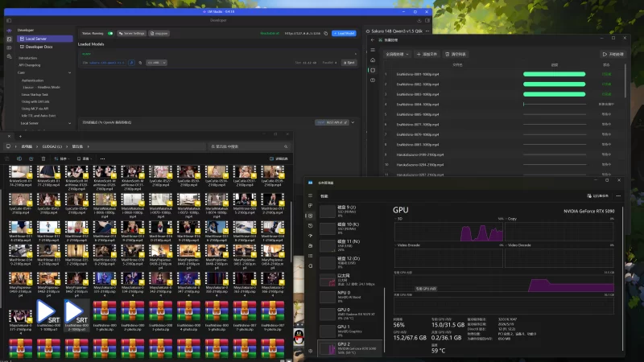Open Idle TTL and Auto-Evict docs entry
Image resolution: width=644 pixels, height=362 pixels.
coord(39,116)
